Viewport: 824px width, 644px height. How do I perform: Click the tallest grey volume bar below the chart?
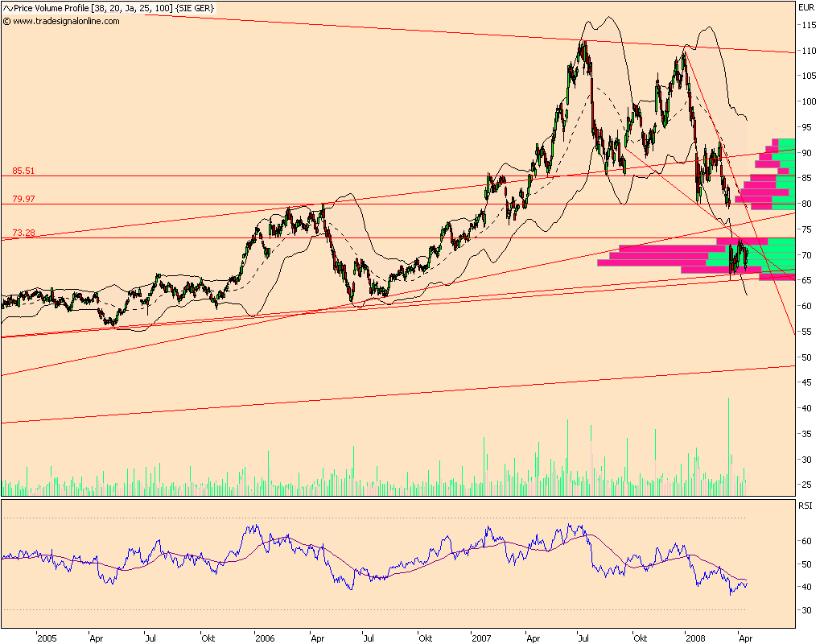[x=729, y=443]
